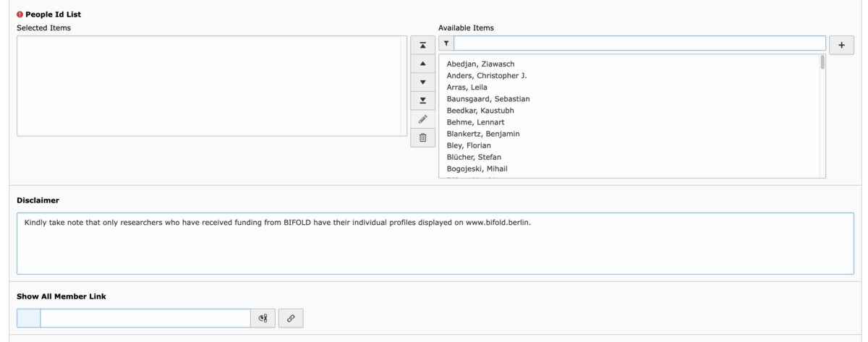Click the plus button to add new person
The width and height of the screenshot is (868, 342).
(841, 45)
